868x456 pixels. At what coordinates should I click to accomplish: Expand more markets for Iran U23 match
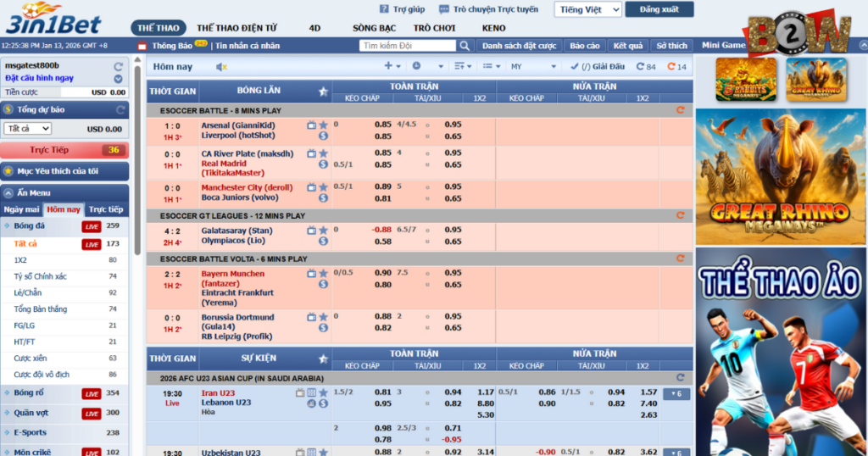pos(676,394)
